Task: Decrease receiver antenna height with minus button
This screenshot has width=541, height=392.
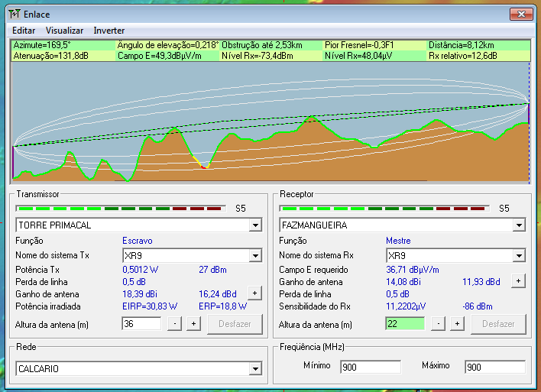Action: [x=438, y=324]
